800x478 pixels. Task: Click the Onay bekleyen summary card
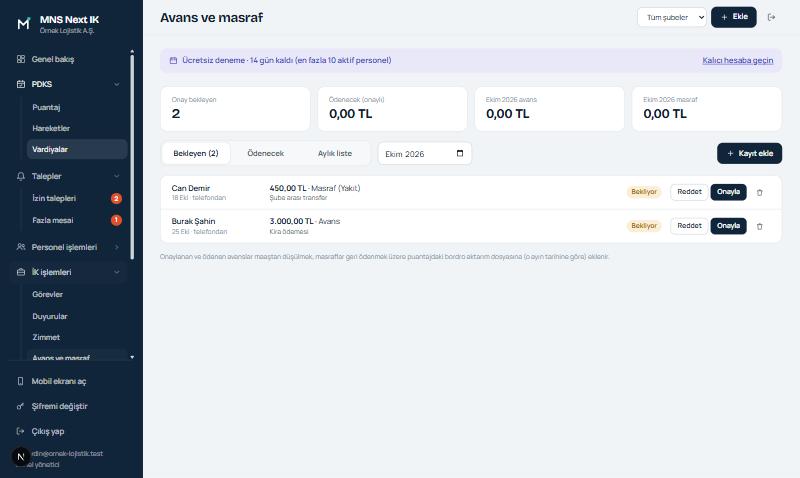point(235,109)
